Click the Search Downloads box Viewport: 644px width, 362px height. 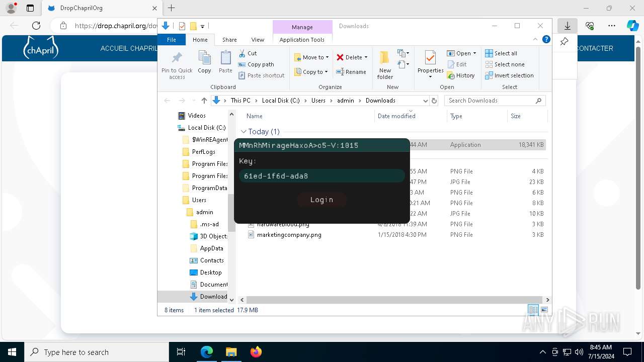point(495,101)
